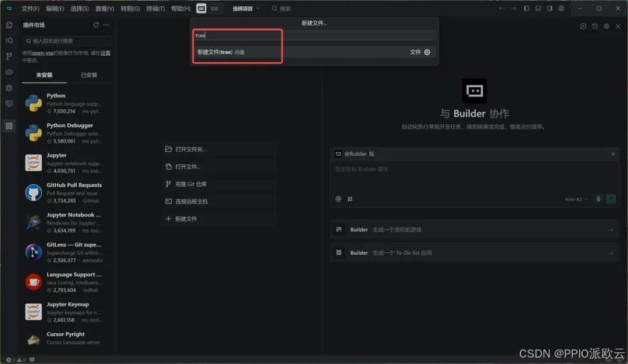Open the 查看(V) menu
Screen dimensions: 628x364
[105, 8]
